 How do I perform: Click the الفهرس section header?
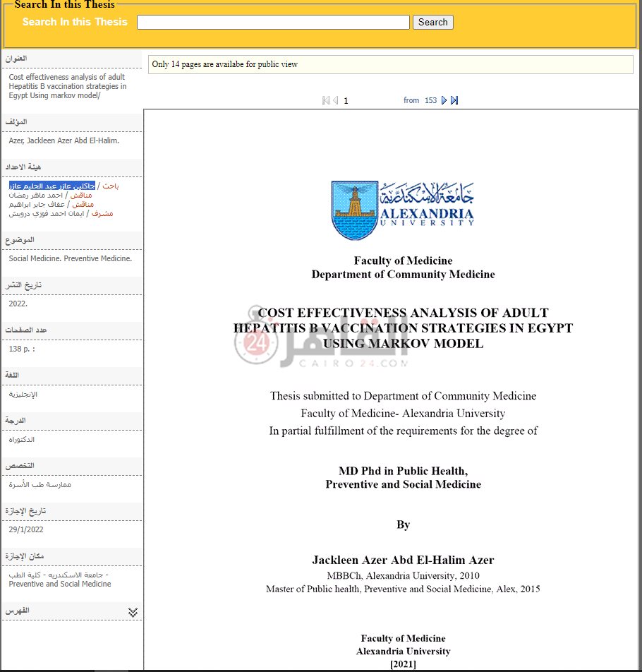click(x=18, y=610)
